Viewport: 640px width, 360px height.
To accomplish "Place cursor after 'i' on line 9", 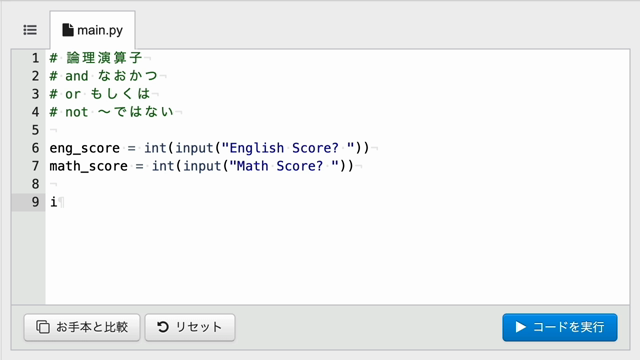I will tap(58, 202).
